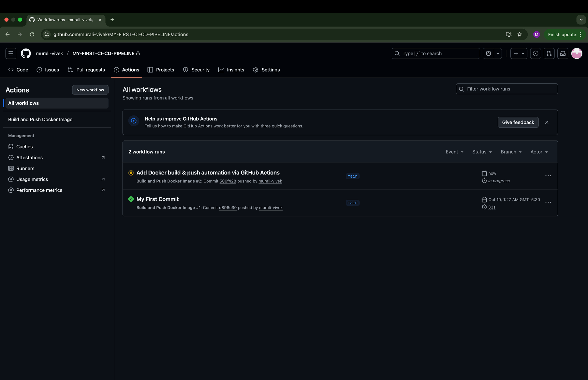Open the notifications inbox icon
Screen dimensions: 588x380
tap(563, 53)
